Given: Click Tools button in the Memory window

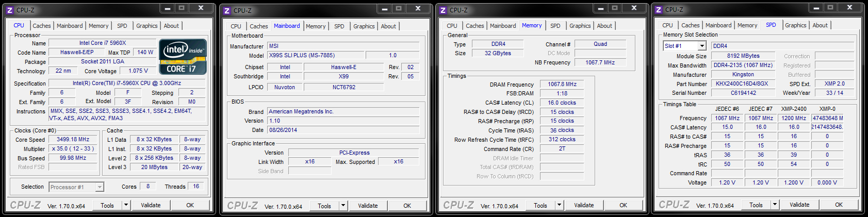Looking at the screenshot, I should (x=541, y=205).
